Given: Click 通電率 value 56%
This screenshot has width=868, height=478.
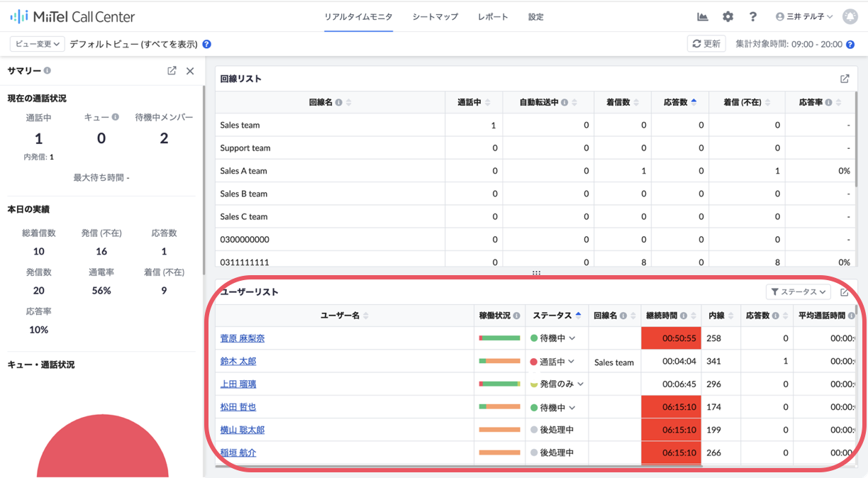Looking at the screenshot, I should click(x=101, y=291).
